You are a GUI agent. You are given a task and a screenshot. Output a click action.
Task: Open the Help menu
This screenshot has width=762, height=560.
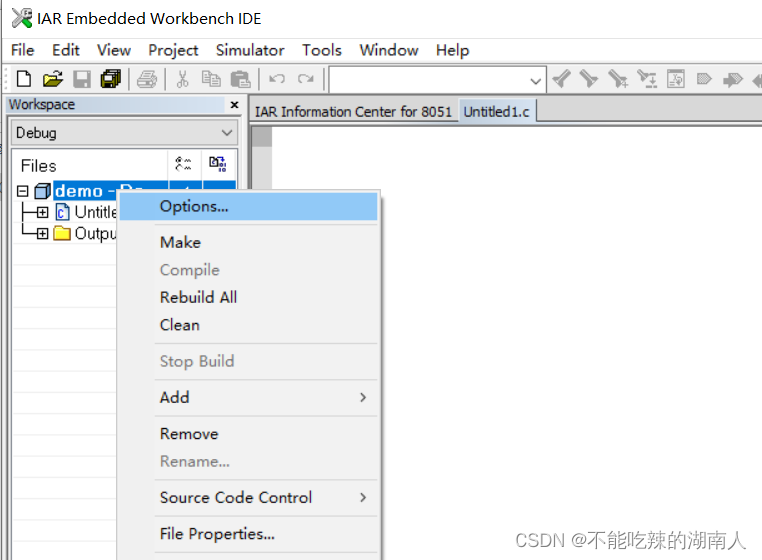(452, 50)
